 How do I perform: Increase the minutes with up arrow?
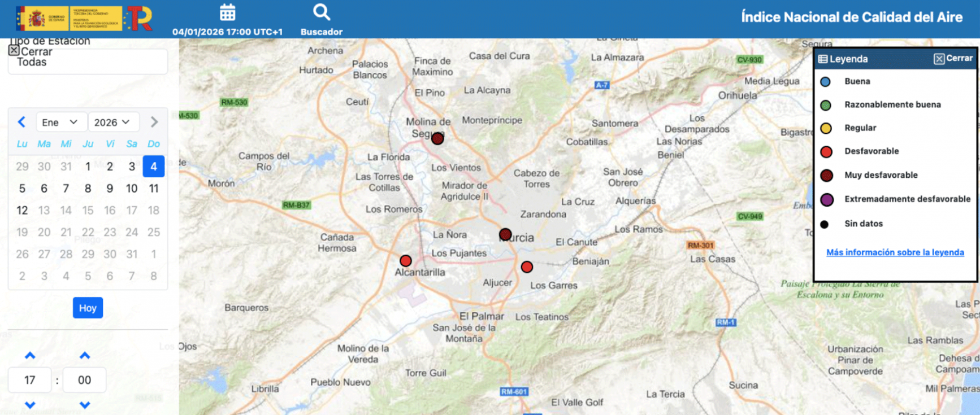[x=85, y=355]
